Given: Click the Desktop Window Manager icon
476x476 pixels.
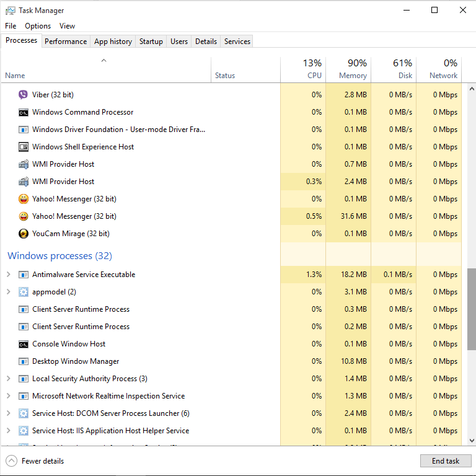Looking at the screenshot, I should tap(24, 361).
